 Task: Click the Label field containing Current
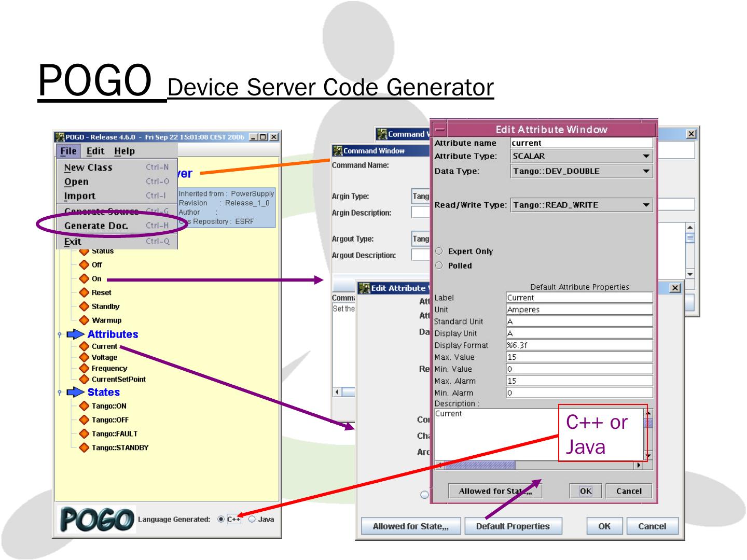579,298
